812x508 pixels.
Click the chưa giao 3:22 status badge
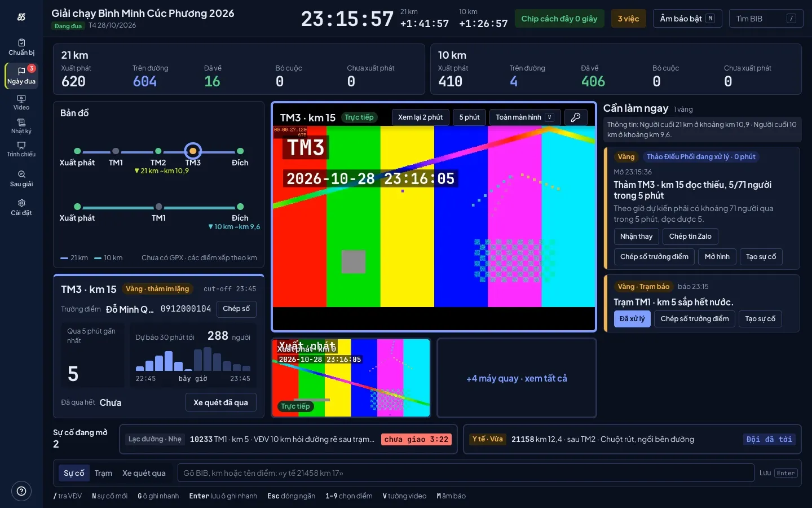416,439
